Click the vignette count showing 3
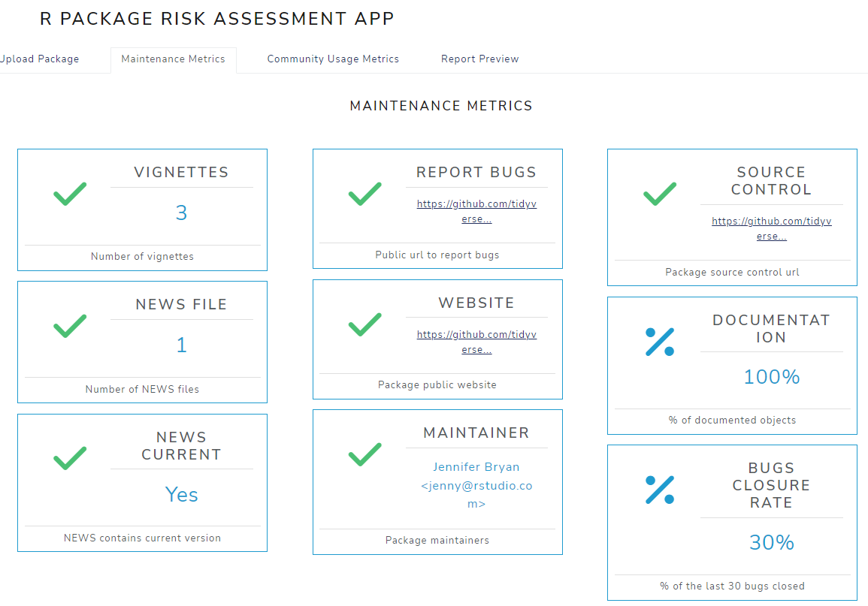The image size is (868, 606). pos(181,213)
